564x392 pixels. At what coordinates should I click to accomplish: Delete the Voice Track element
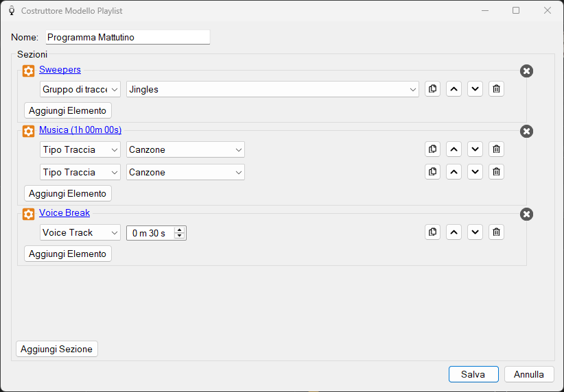(496, 232)
